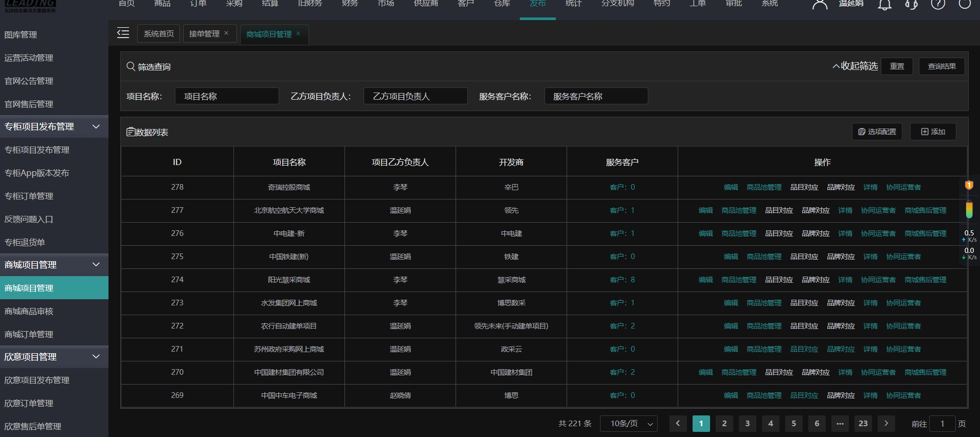Go to page 5 in pagination
Screen dimensions: 980x437
coord(793,424)
